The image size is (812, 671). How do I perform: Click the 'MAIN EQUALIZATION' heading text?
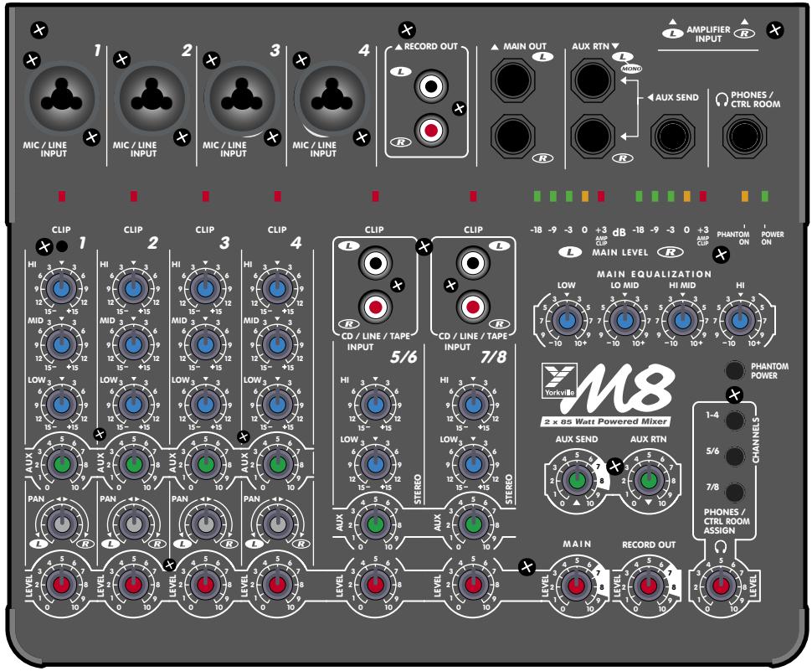tap(654, 274)
